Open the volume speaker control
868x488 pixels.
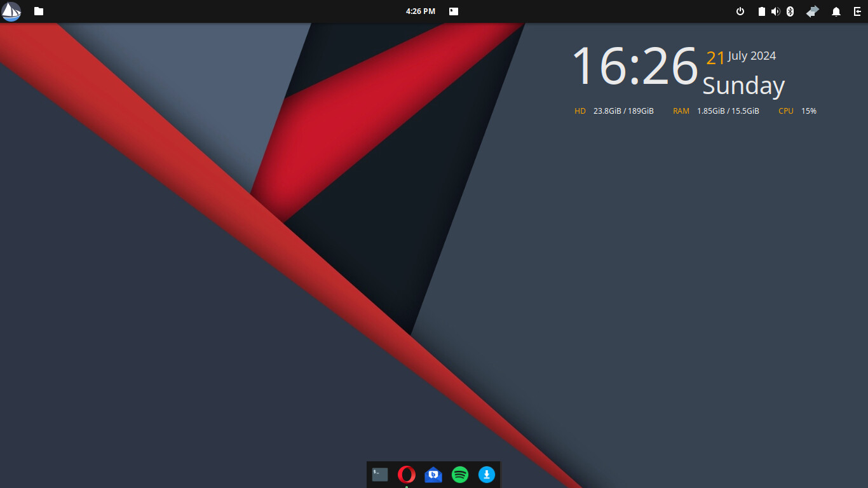[775, 11]
